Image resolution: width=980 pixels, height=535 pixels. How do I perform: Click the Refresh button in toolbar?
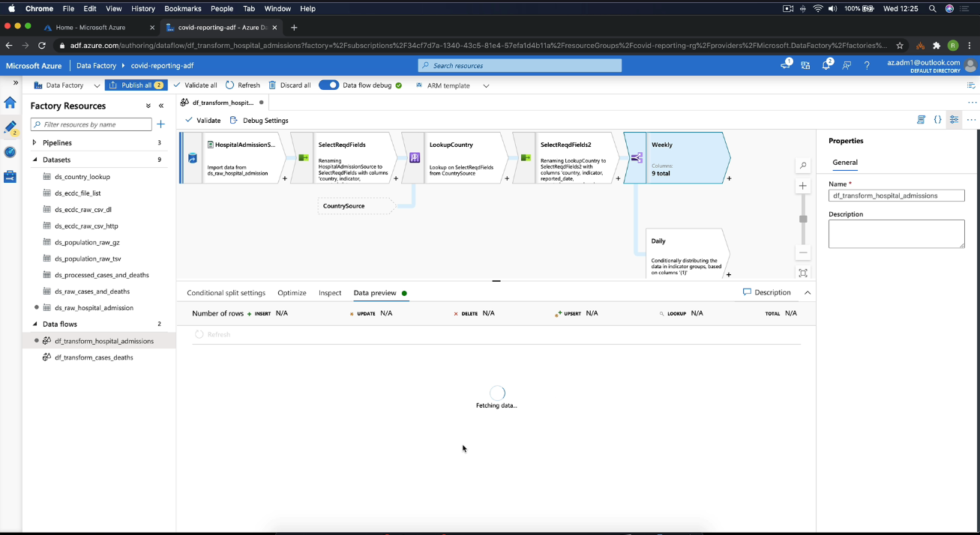point(242,85)
